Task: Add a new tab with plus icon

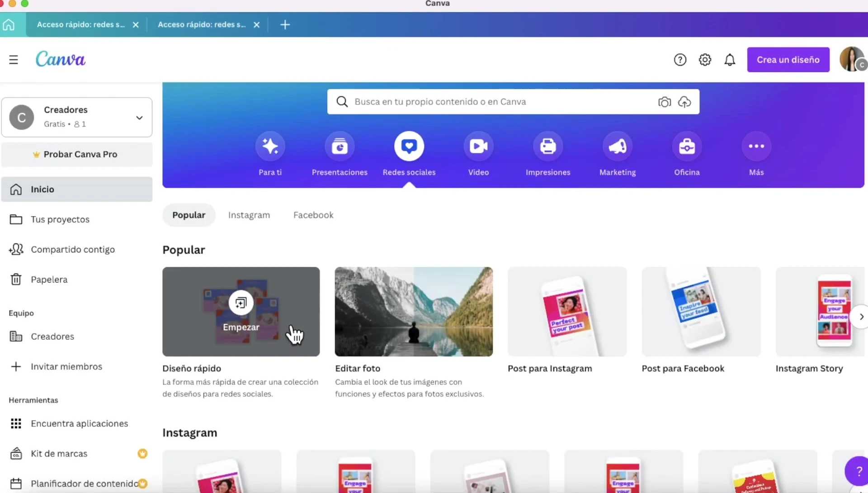Action: tap(285, 25)
